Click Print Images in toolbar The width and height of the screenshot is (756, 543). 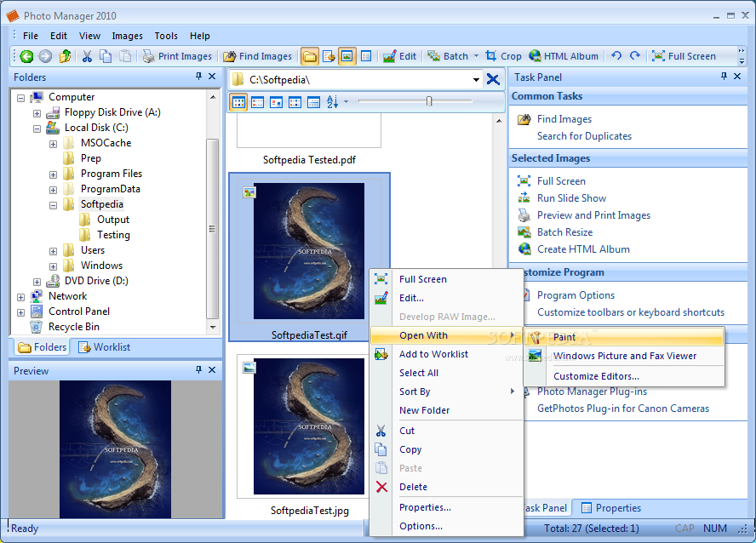[x=177, y=56]
